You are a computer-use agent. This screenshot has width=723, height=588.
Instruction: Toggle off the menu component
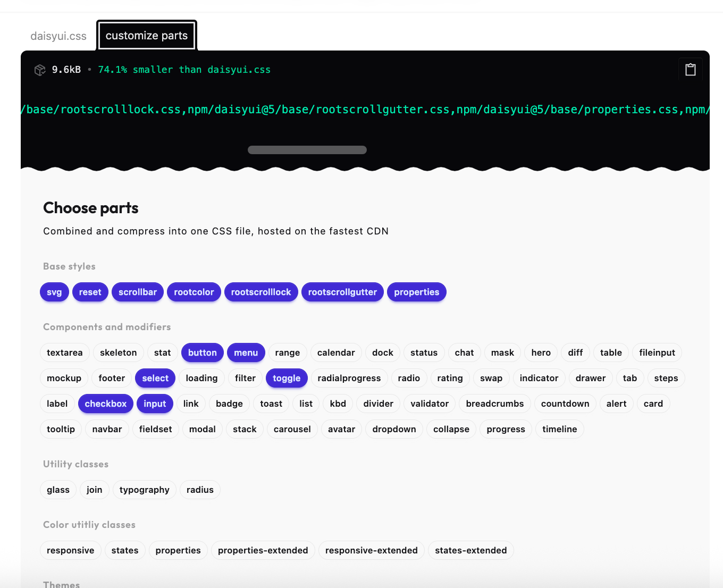click(x=246, y=352)
